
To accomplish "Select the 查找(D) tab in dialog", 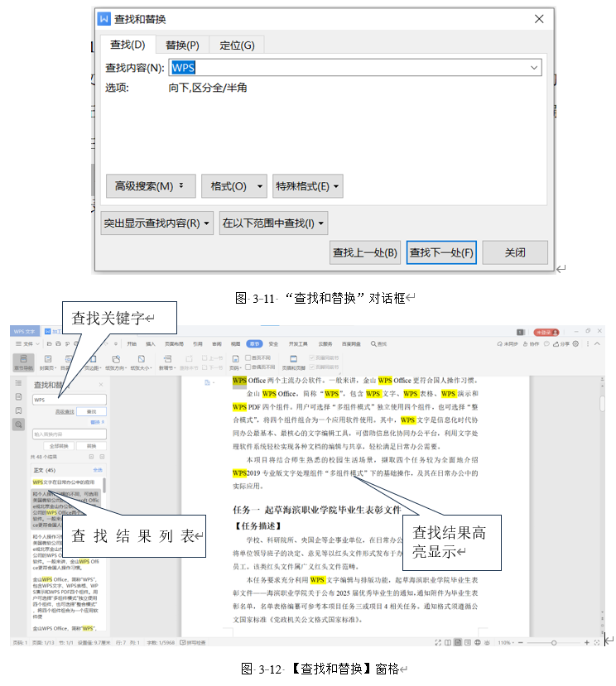I will 128,45.
